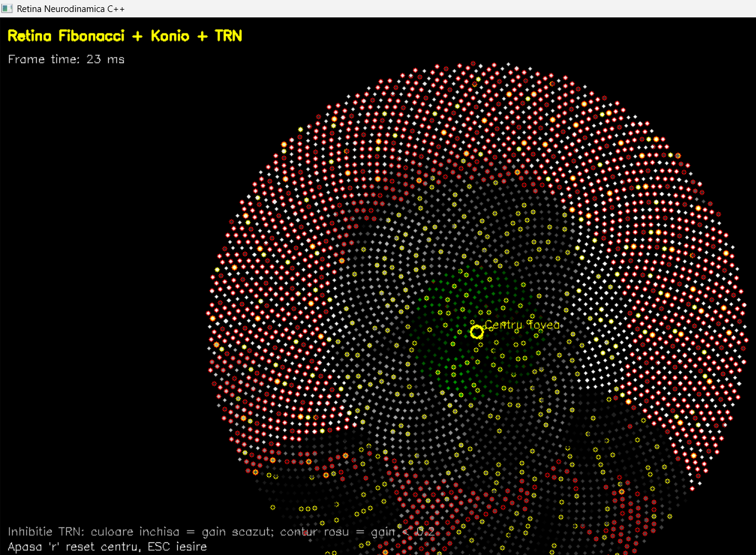The image size is (756, 555).
Task: Click the 'Retina Neurodinamica C++' window title
Action: click(71, 9)
